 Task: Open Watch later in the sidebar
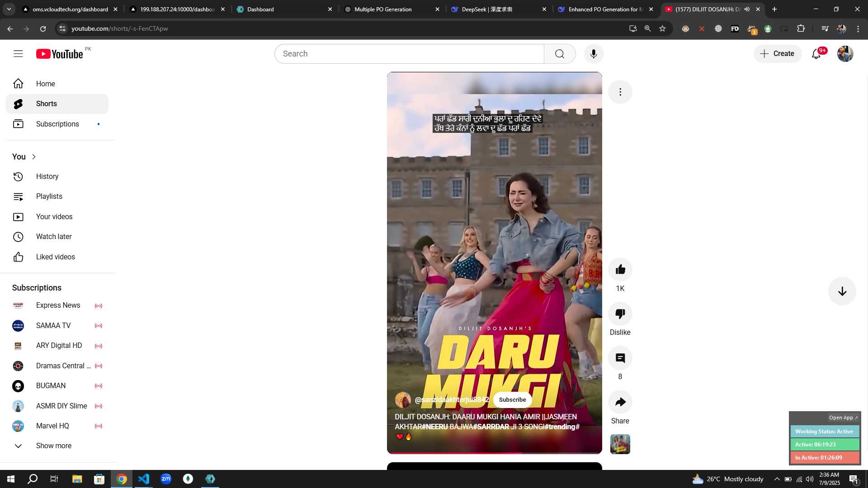[x=57, y=237]
